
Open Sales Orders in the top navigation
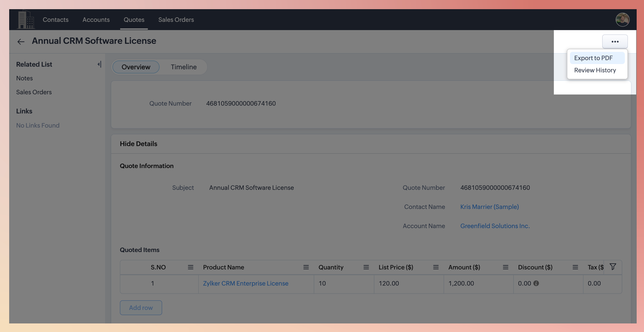point(176,20)
